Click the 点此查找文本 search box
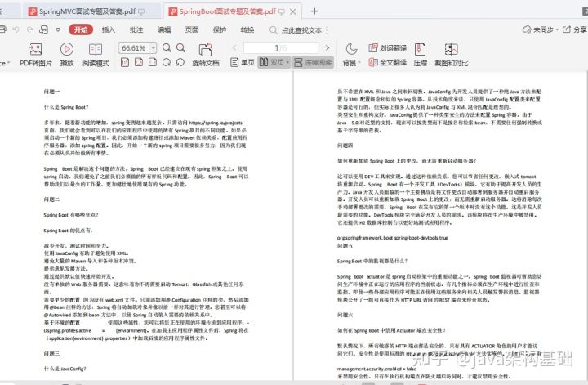Image resolution: width=588 pixels, height=385 pixels. click(x=301, y=30)
